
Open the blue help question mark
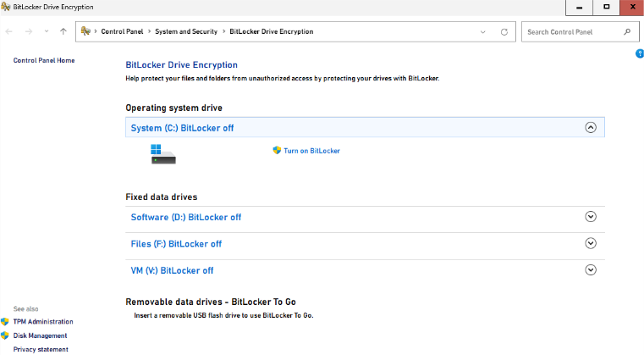pyautogui.click(x=640, y=54)
